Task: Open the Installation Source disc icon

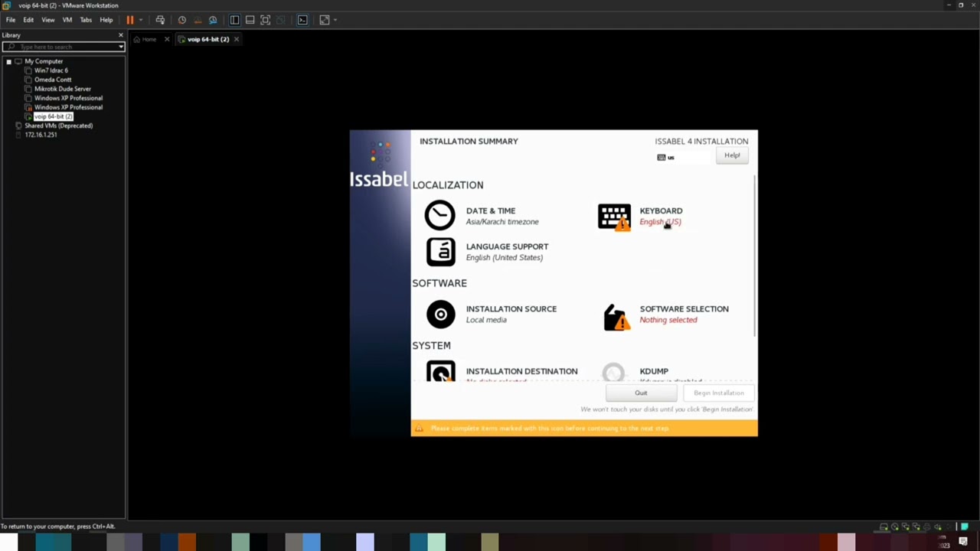Action: pyautogui.click(x=440, y=314)
